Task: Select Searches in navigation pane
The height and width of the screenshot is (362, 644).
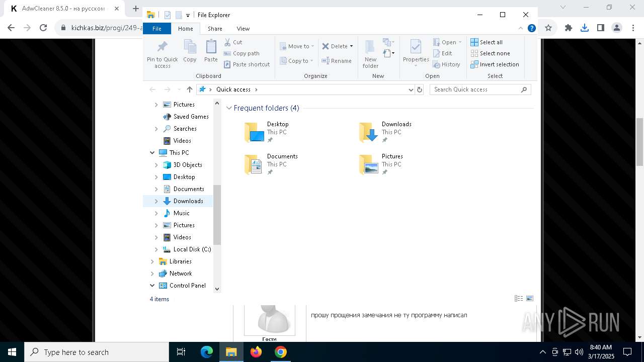Action: pos(185,129)
